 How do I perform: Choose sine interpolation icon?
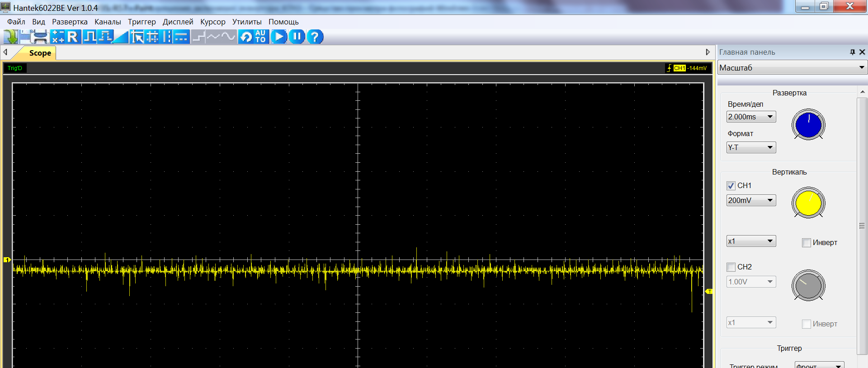228,37
